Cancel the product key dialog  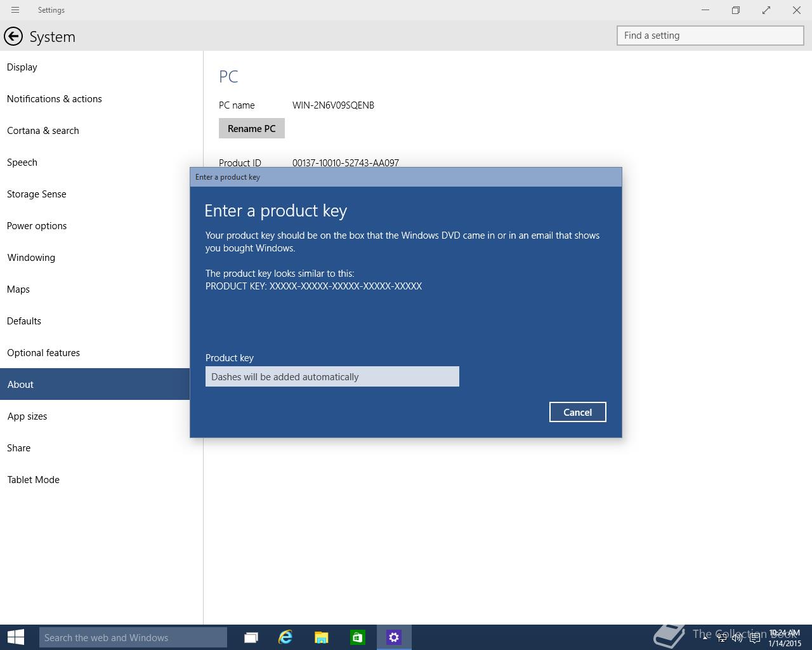[578, 412]
